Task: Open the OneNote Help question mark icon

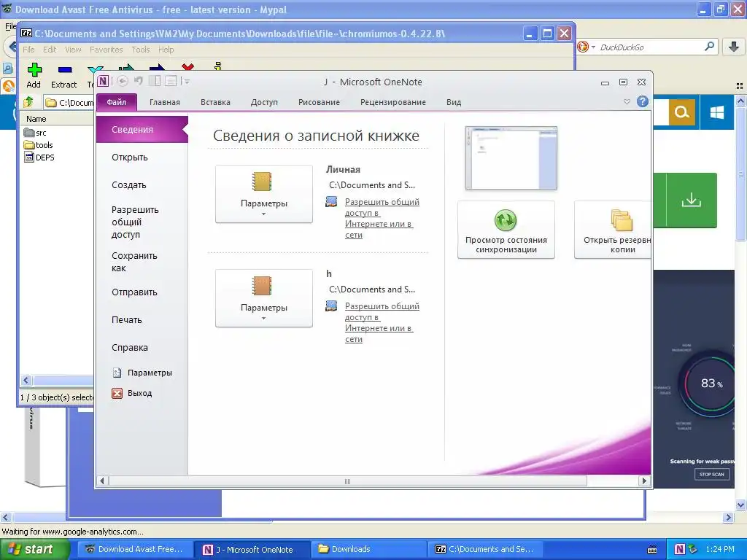Action: (x=642, y=101)
